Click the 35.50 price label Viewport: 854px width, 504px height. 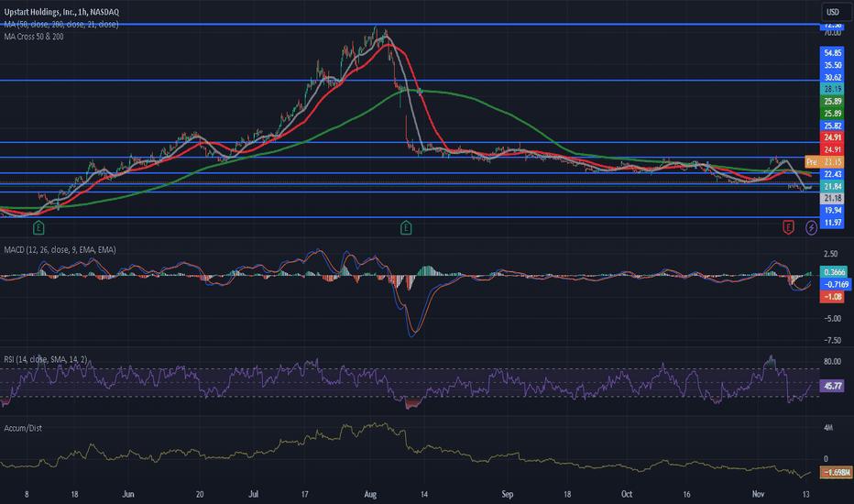coord(832,65)
